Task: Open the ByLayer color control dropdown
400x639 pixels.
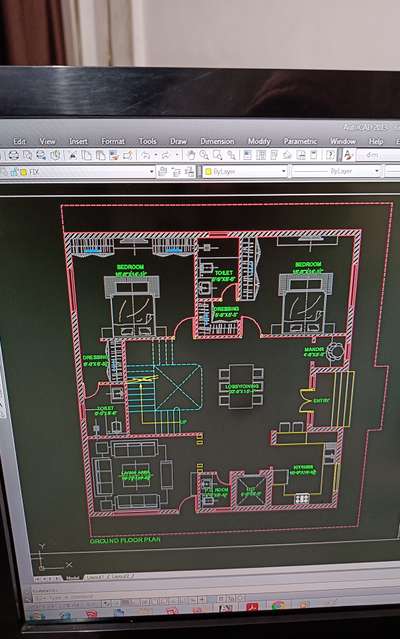Action: [x=245, y=172]
